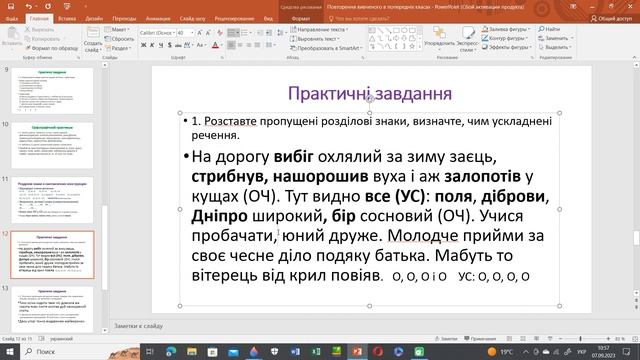
Task: Open the change case Aa dropdown
Action: click(x=201, y=45)
